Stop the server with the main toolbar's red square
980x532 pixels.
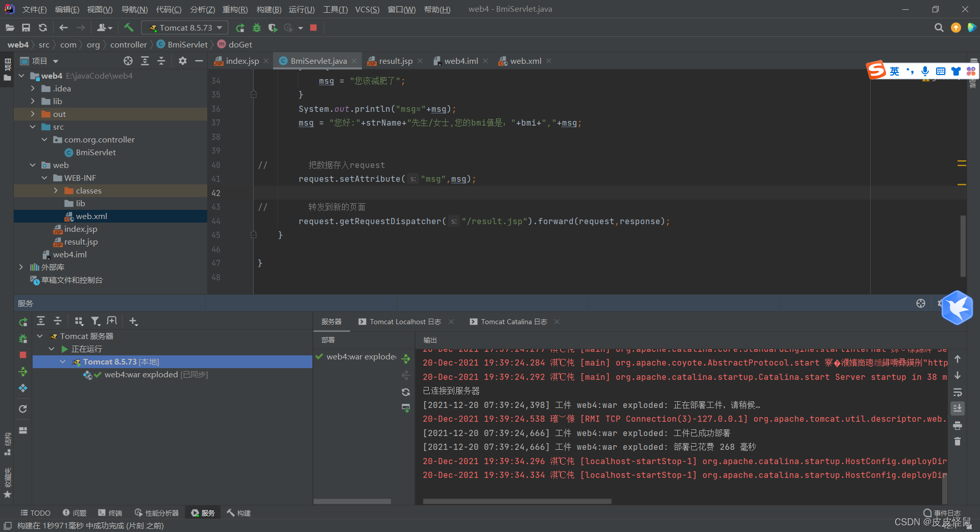click(x=313, y=28)
